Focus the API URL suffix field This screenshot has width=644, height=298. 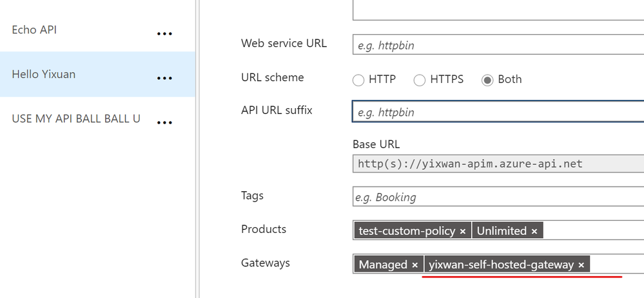click(498, 111)
